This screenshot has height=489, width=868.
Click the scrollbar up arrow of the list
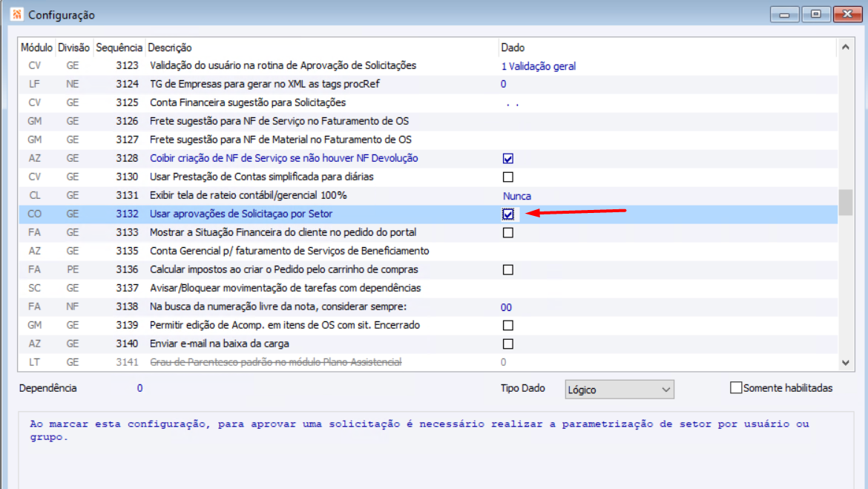pos(845,47)
